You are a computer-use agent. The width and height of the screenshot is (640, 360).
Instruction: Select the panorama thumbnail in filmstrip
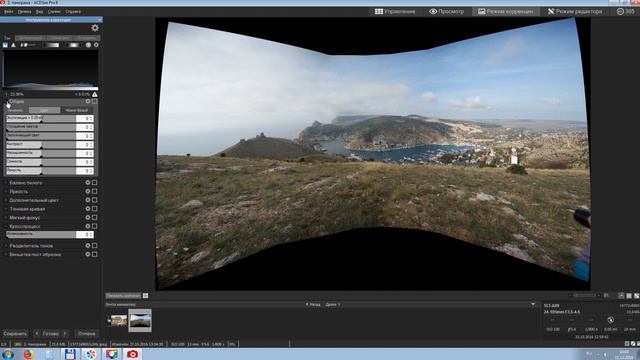click(140, 320)
